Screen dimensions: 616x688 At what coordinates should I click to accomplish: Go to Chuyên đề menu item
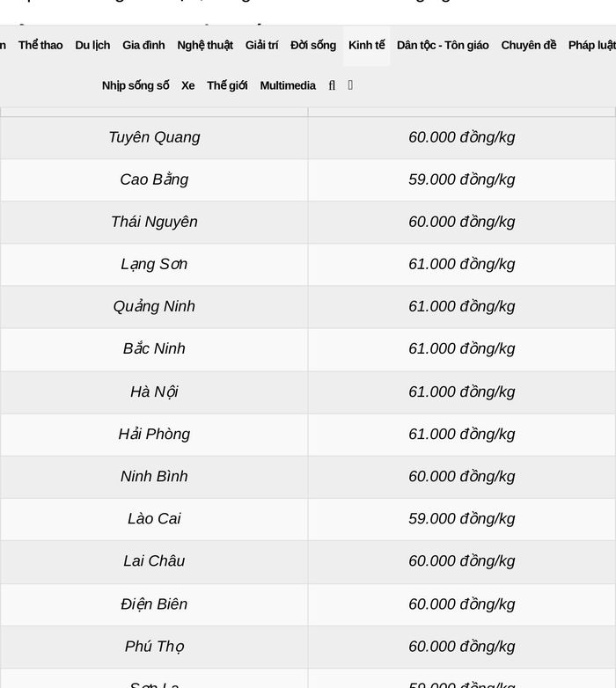click(x=529, y=45)
